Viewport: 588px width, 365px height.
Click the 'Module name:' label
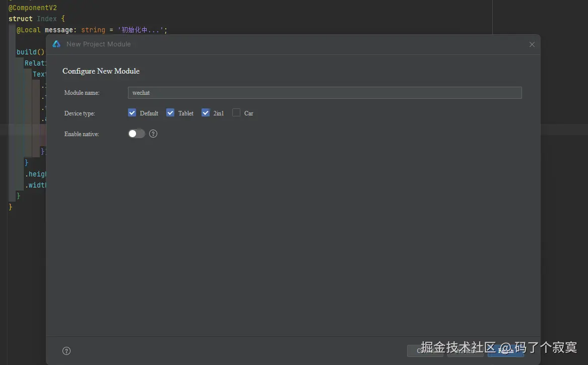82,93
